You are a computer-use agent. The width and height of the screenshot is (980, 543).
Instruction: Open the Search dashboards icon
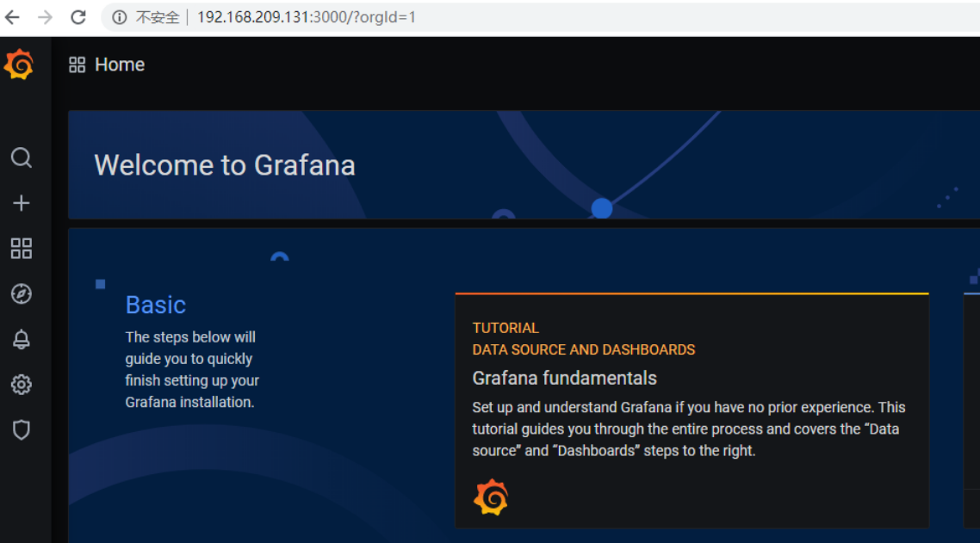click(x=22, y=157)
